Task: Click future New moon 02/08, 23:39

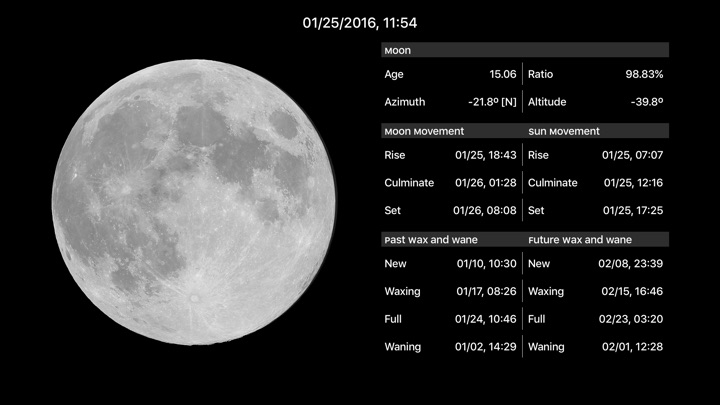Action: point(630,264)
